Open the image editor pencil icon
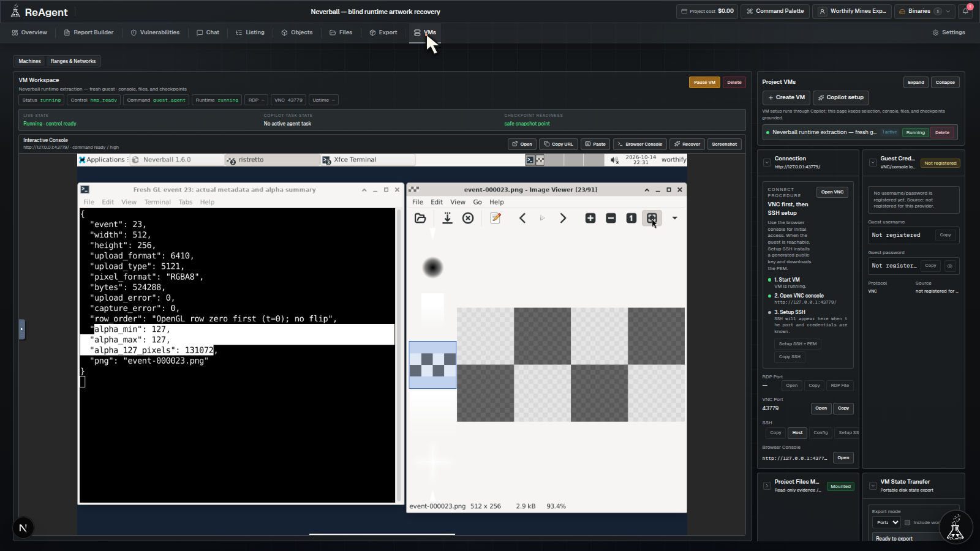The height and width of the screenshot is (551, 980). click(x=496, y=218)
